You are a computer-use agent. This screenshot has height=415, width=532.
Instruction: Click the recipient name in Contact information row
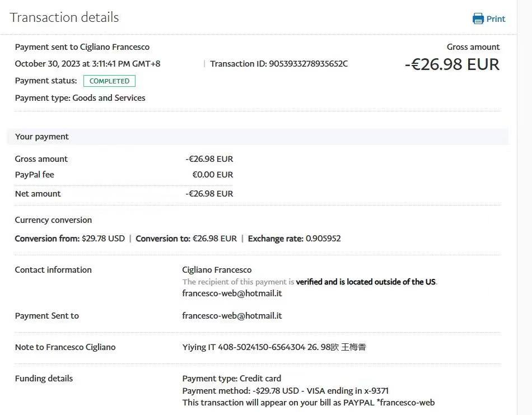click(217, 270)
